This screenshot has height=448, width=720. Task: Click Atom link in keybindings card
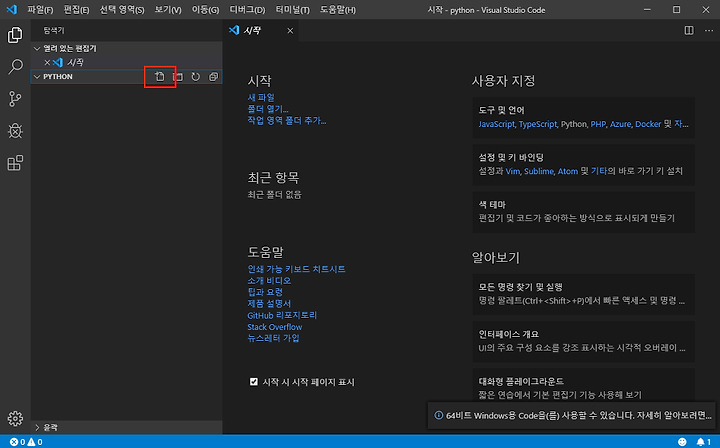coord(568,171)
